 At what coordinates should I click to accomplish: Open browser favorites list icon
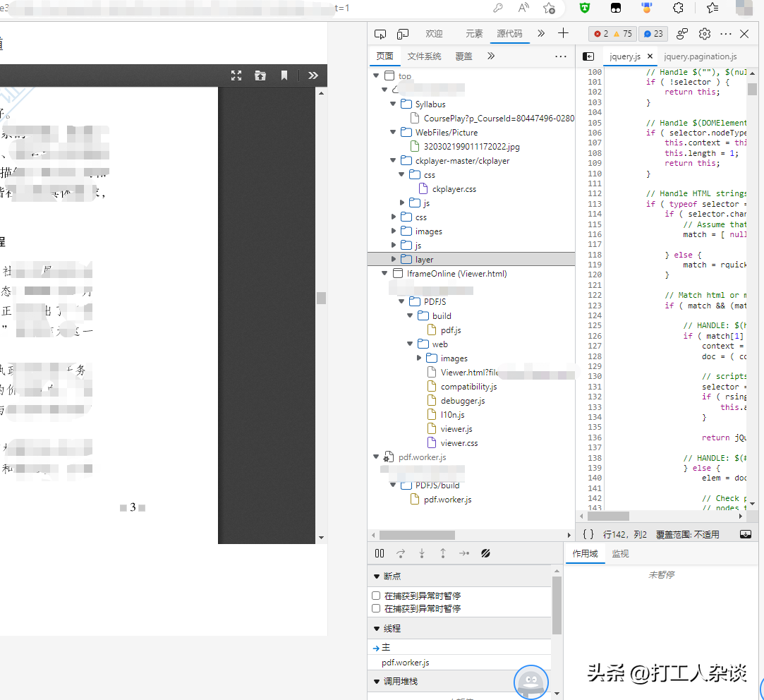tap(713, 8)
